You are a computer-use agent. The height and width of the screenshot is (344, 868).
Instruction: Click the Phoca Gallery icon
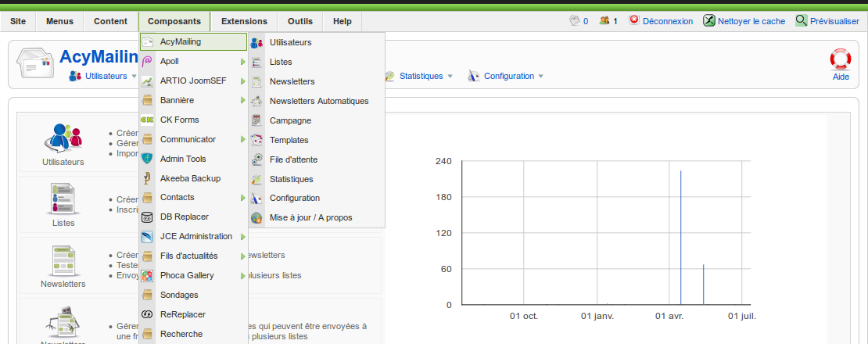tap(147, 275)
